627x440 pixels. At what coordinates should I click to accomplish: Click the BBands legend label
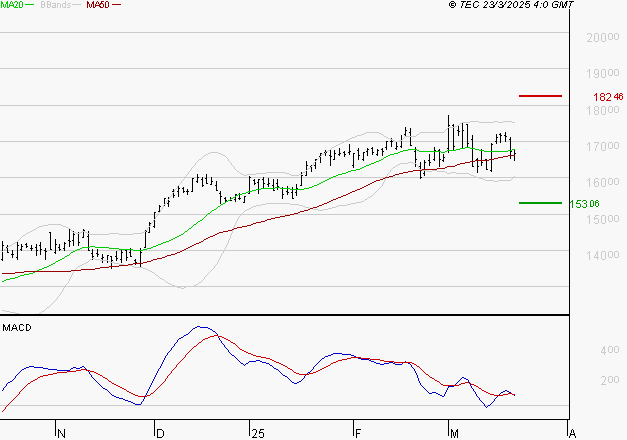pyautogui.click(x=56, y=5)
